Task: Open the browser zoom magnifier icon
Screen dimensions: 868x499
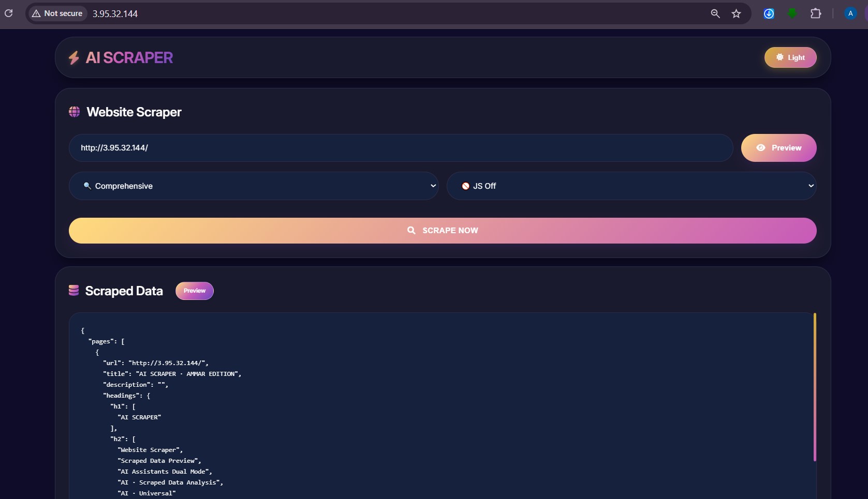Action: [x=715, y=13]
